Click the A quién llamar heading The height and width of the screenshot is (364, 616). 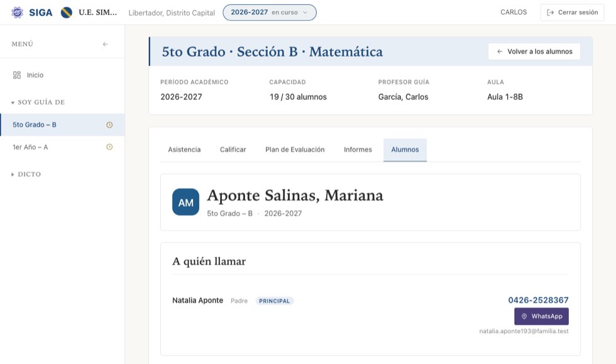pyautogui.click(x=209, y=262)
